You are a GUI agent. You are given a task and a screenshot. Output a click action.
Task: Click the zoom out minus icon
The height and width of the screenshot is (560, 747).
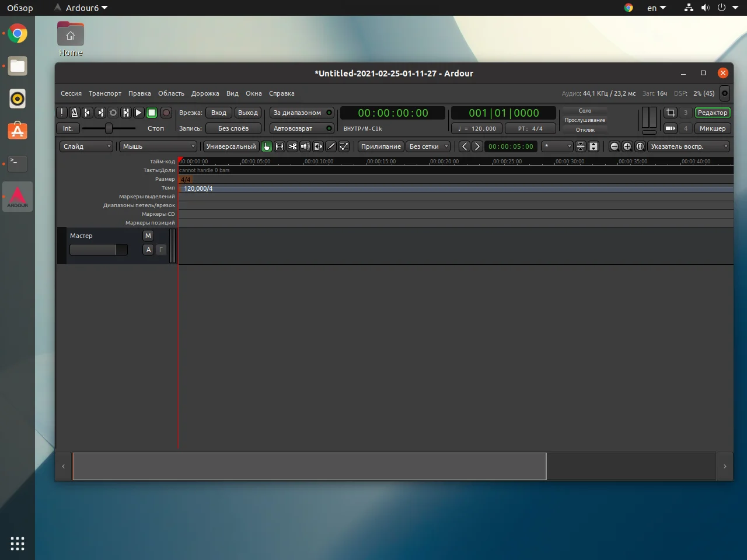coord(615,146)
